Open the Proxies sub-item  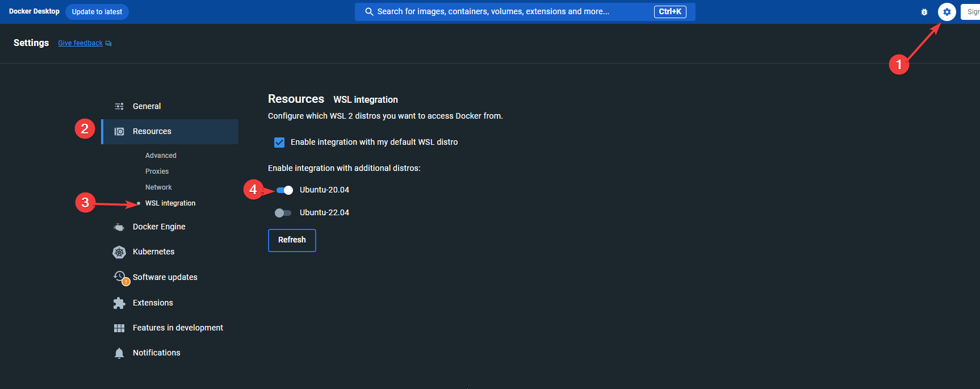157,172
